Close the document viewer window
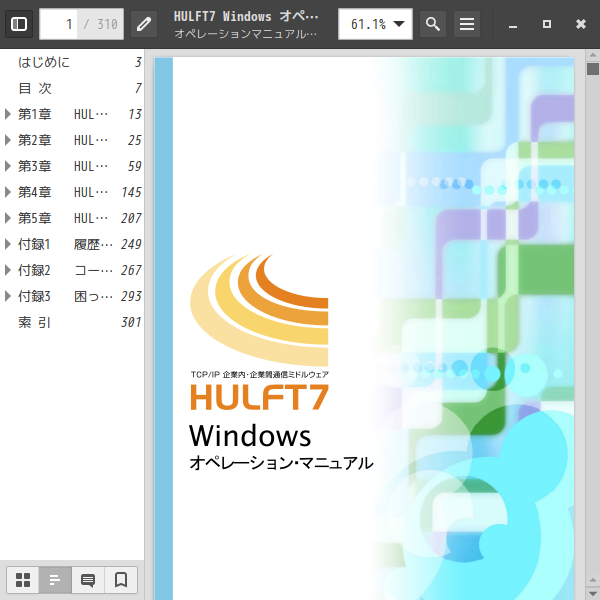 point(581,24)
